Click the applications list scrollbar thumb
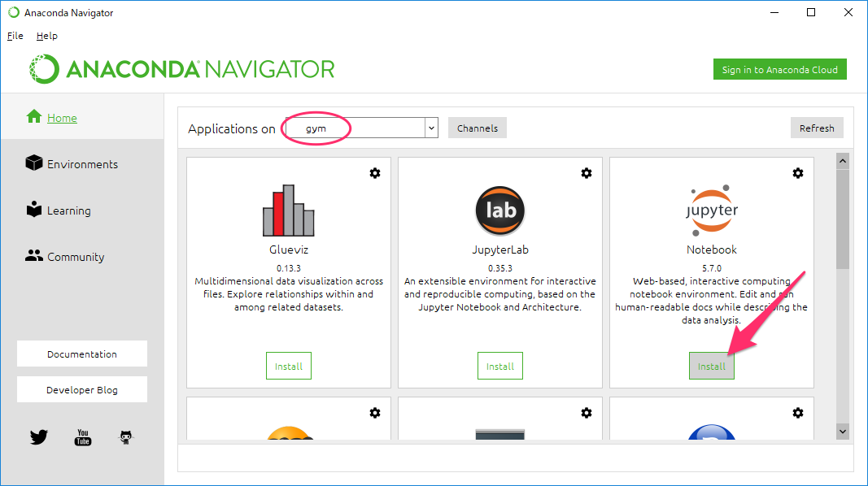Image resolution: width=868 pixels, height=486 pixels. [843, 219]
